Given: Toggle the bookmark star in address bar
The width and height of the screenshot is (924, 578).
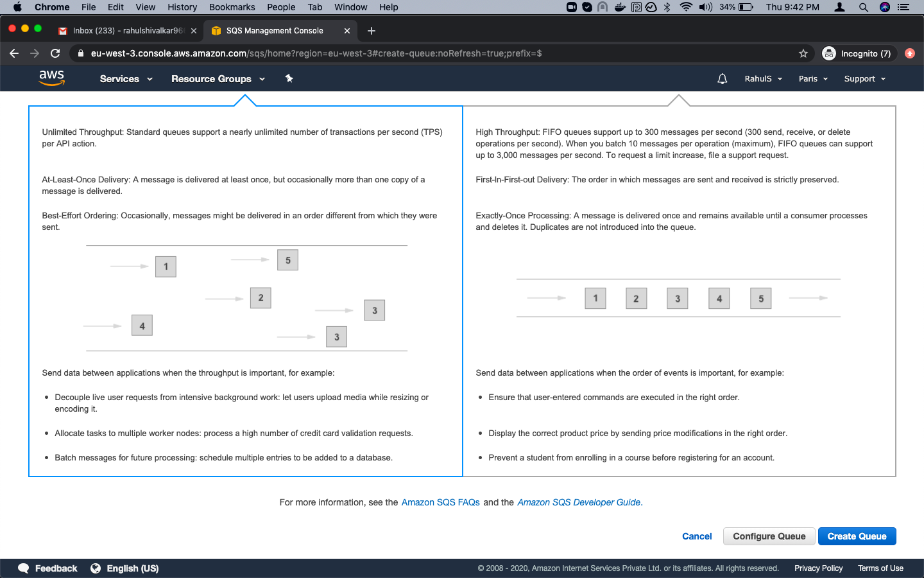Looking at the screenshot, I should (x=803, y=53).
